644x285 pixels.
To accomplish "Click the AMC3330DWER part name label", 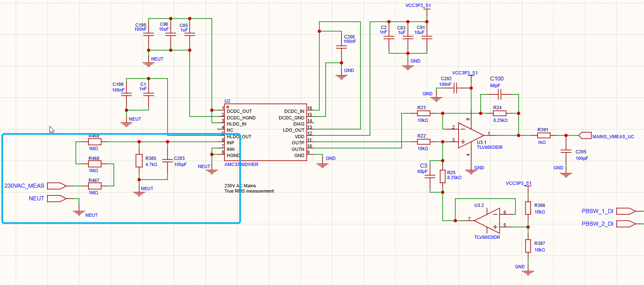I will [x=241, y=164].
